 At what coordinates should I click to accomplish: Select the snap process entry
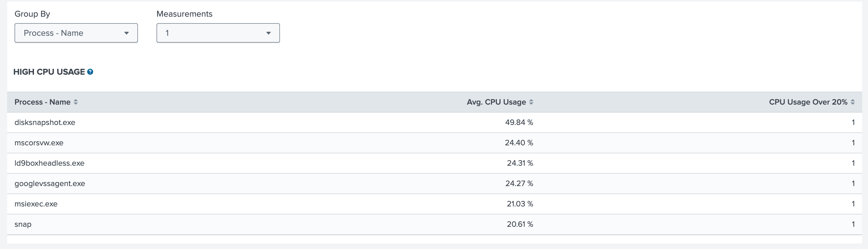(x=23, y=224)
